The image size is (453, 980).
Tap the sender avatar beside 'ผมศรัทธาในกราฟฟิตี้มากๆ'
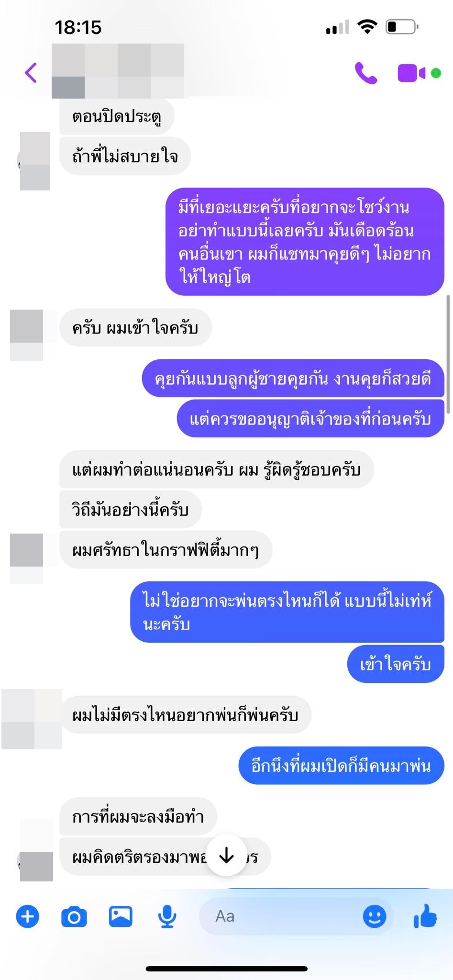(27, 558)
